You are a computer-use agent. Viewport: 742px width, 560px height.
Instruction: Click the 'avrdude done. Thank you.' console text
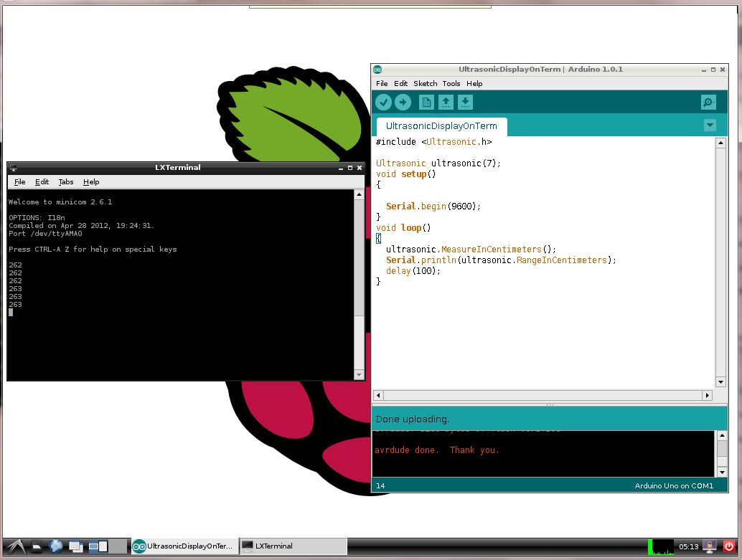pos(437,450)
